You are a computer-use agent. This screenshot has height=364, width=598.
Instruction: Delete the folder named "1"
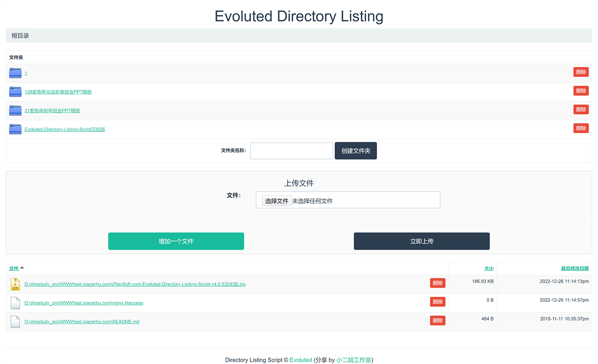point(581,72)
